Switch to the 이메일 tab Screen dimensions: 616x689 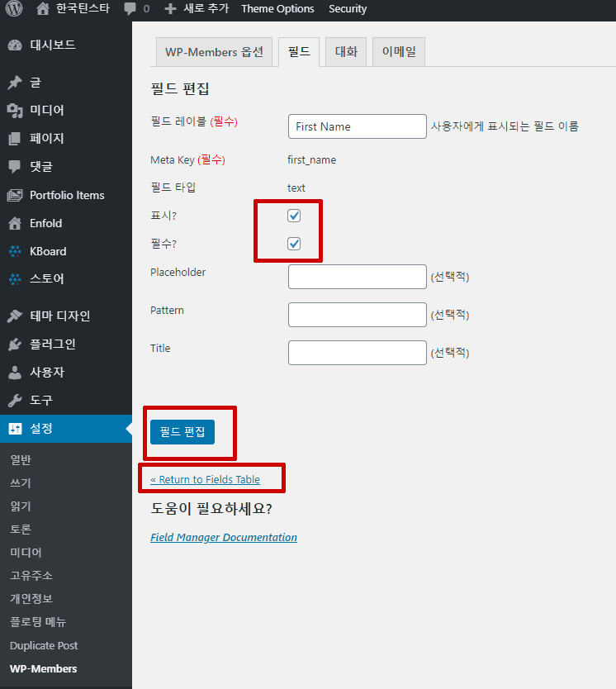click(399, 52)
